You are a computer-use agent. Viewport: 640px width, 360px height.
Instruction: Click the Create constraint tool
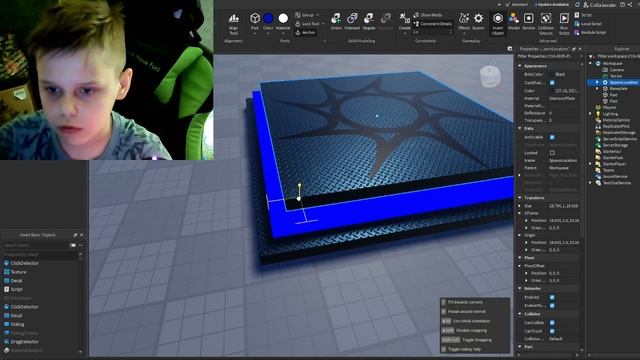click(404, 22)
